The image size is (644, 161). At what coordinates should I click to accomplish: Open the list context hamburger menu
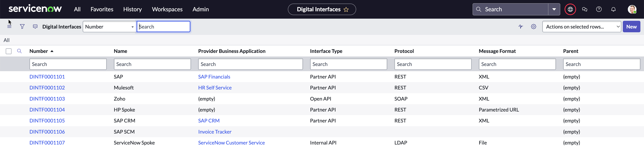[x=9, y=27]
